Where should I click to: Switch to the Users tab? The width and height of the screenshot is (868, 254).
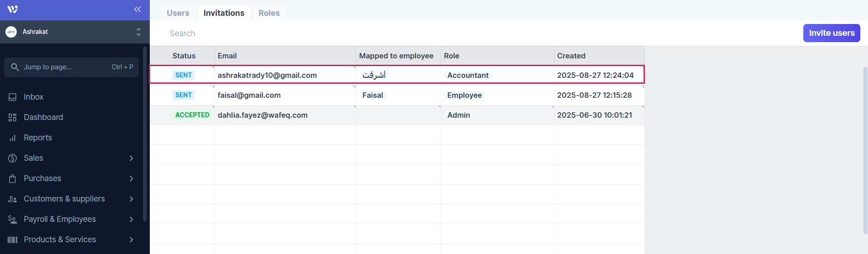(x=178, y=13)
